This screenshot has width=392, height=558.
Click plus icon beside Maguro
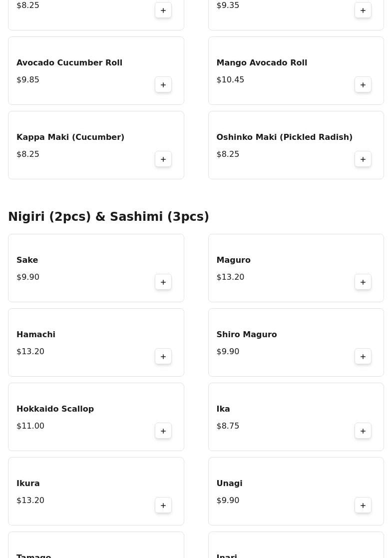pos(363,282)
